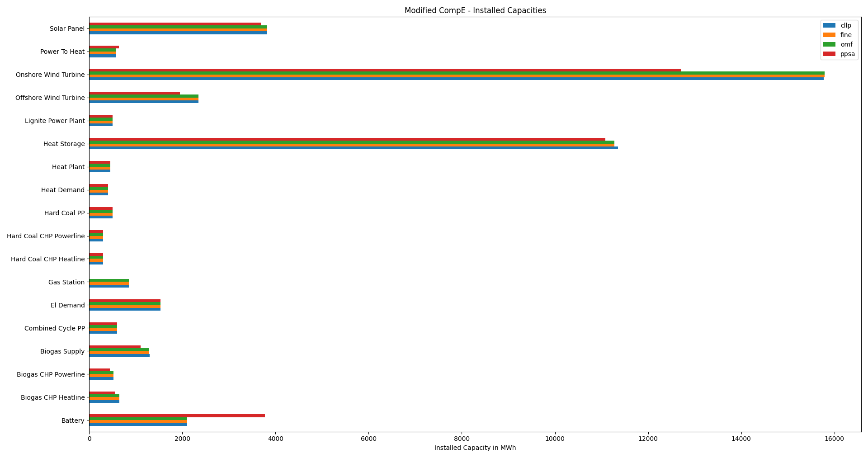868x458 pixels.
Task: Click the blue cllp bar for Solar Panel
Action: (x=178, y=33)
